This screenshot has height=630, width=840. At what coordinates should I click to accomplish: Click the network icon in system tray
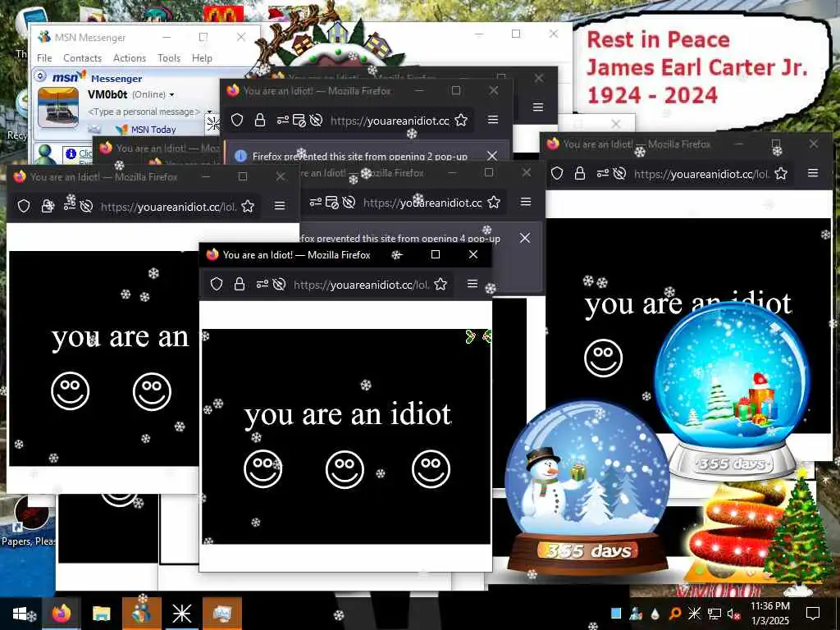(x=714, y=614)
